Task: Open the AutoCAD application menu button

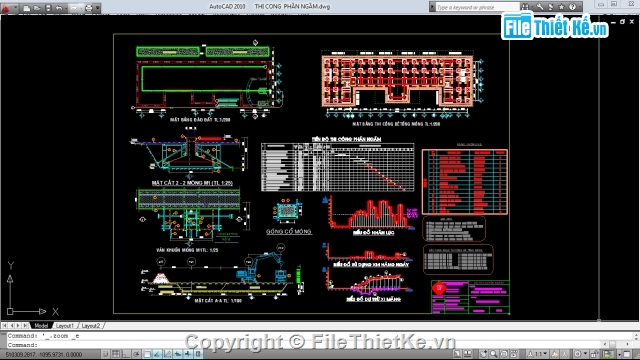Action: [x=7, y=7]
